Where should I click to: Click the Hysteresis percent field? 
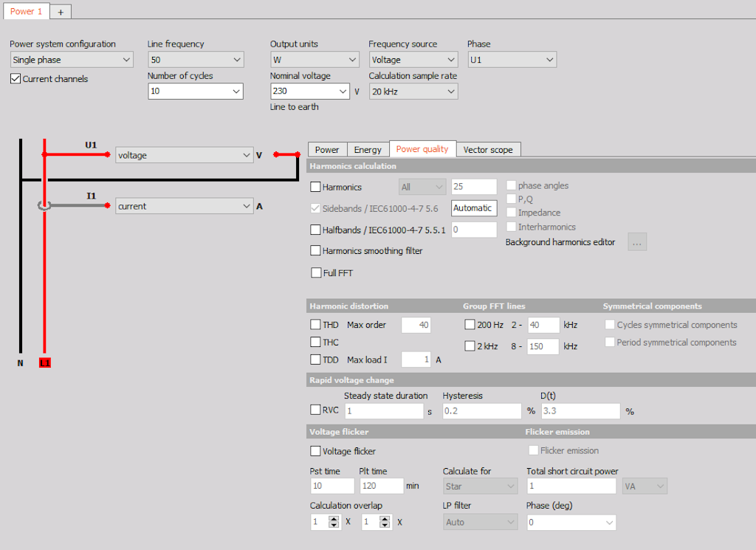tap(481, 411)
